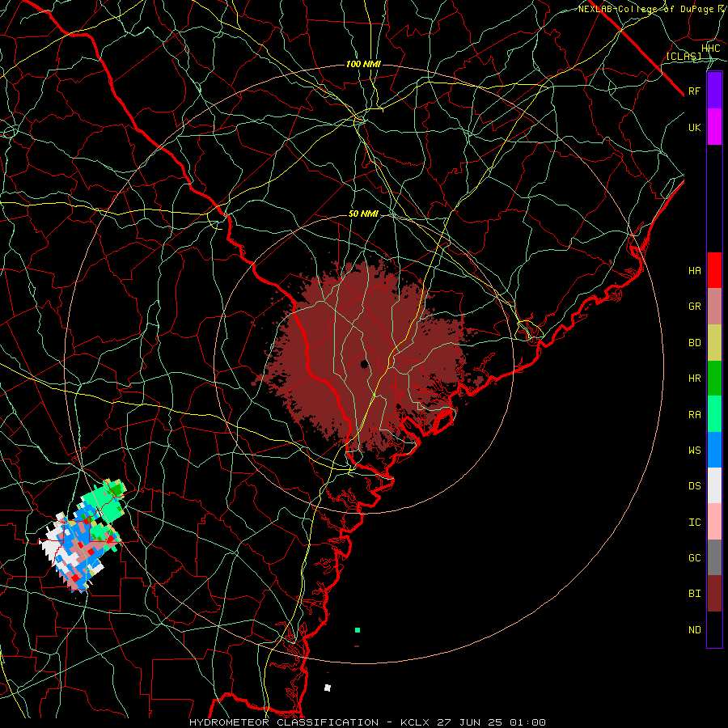Select the light pink IC legend swatch

tap(714, 522)
